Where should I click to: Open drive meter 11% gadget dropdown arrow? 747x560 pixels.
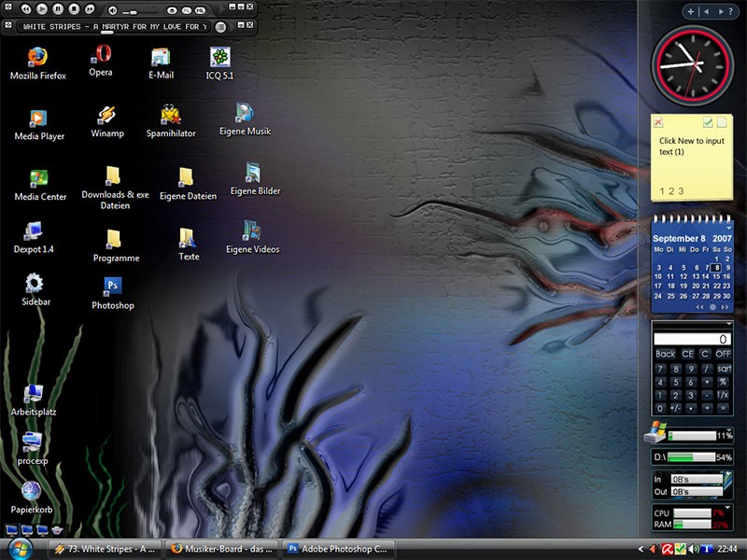tap(729, 428)
